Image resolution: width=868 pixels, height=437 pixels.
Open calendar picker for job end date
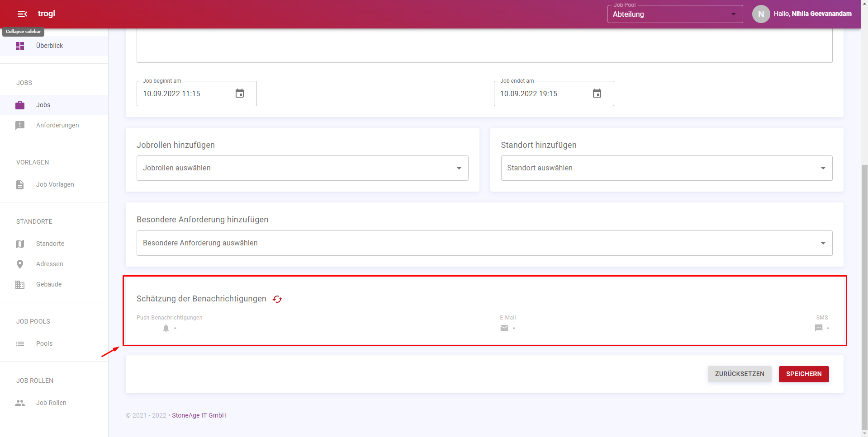[597, 94]
